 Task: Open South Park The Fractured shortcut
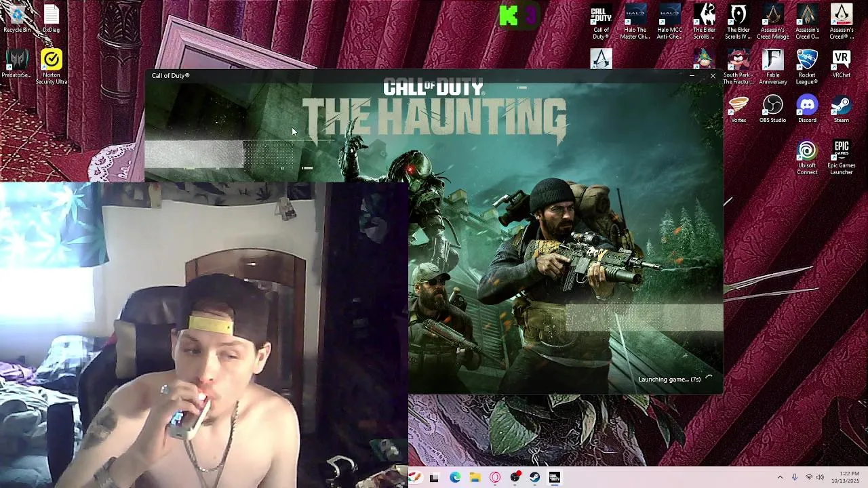pyautogui.click(x=738, y=68)
